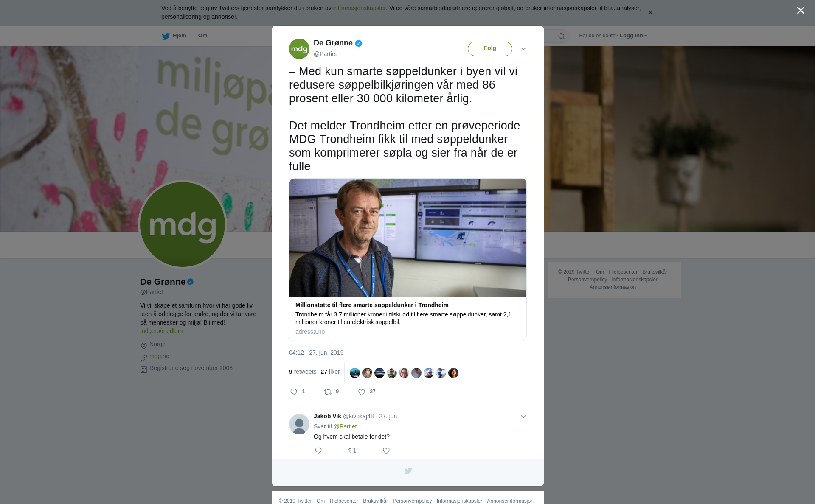Close the tweet overlay with X
The height and width of the screenshot is (504, 815).
[x=801, y=11]
